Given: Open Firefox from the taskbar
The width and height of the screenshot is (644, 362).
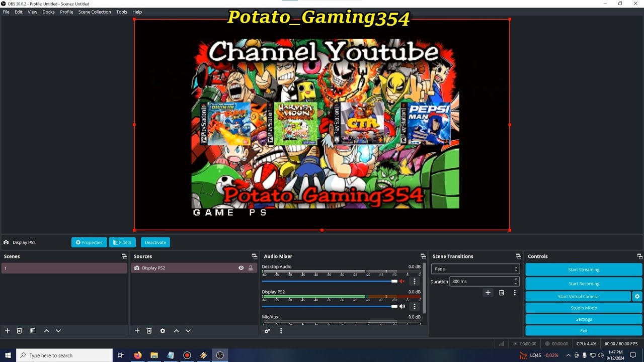Looking at the screenshot, I should (x=137, y=355).
